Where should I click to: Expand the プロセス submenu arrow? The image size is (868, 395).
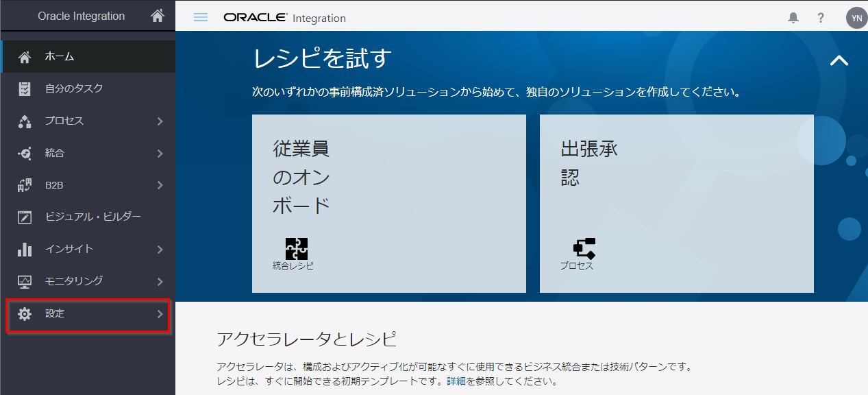[160, 121]
